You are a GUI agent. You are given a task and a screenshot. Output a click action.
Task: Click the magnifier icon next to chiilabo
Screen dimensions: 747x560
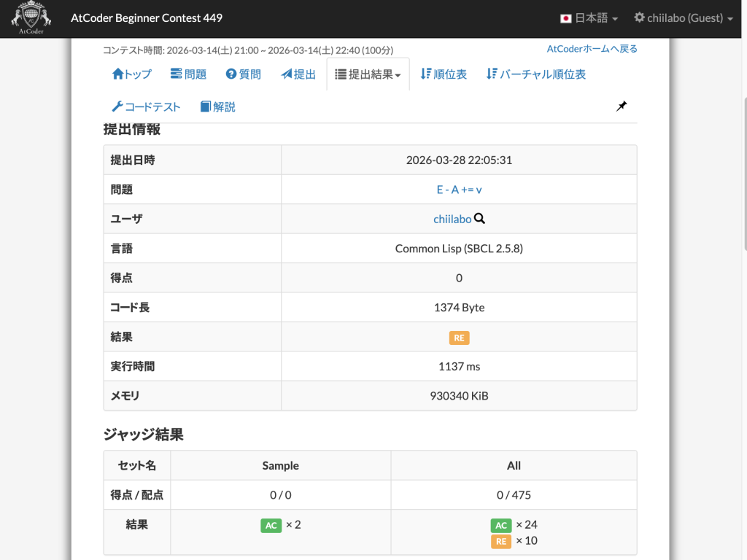(479, 219)
